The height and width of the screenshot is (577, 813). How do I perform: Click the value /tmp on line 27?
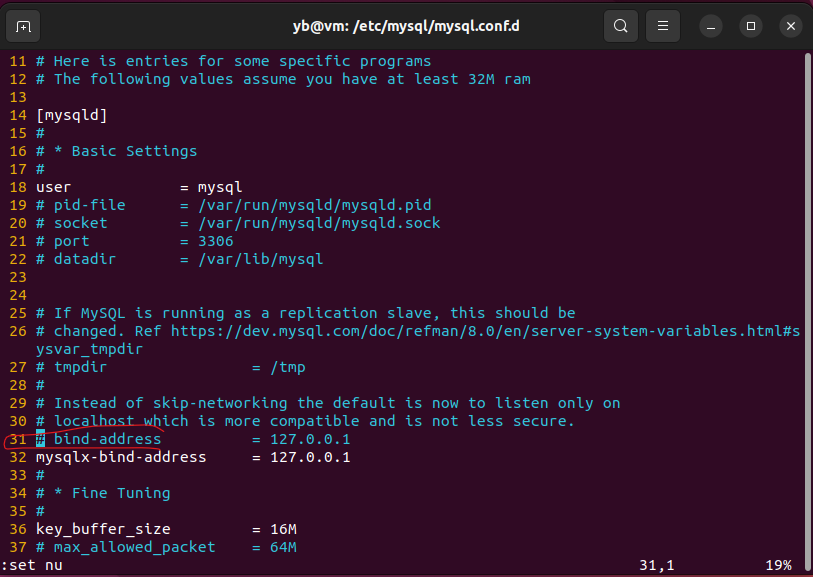(x=288, y=367)
